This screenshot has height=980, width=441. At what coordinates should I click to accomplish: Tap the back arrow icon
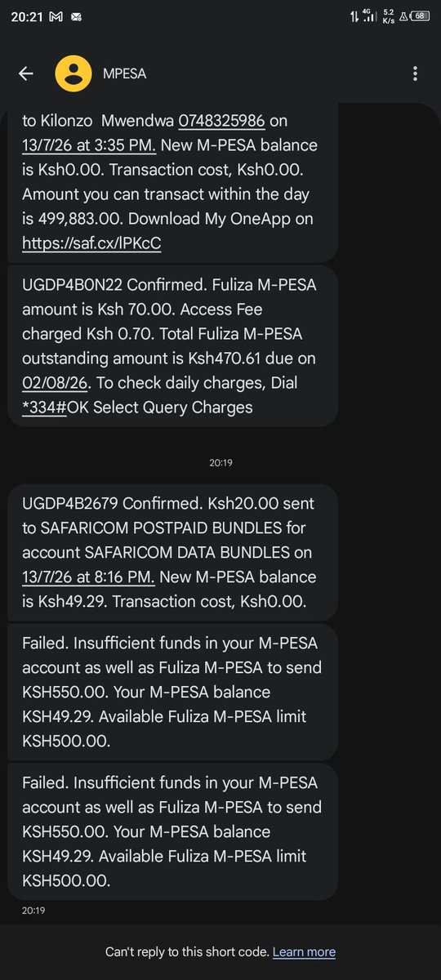[25, 73]
